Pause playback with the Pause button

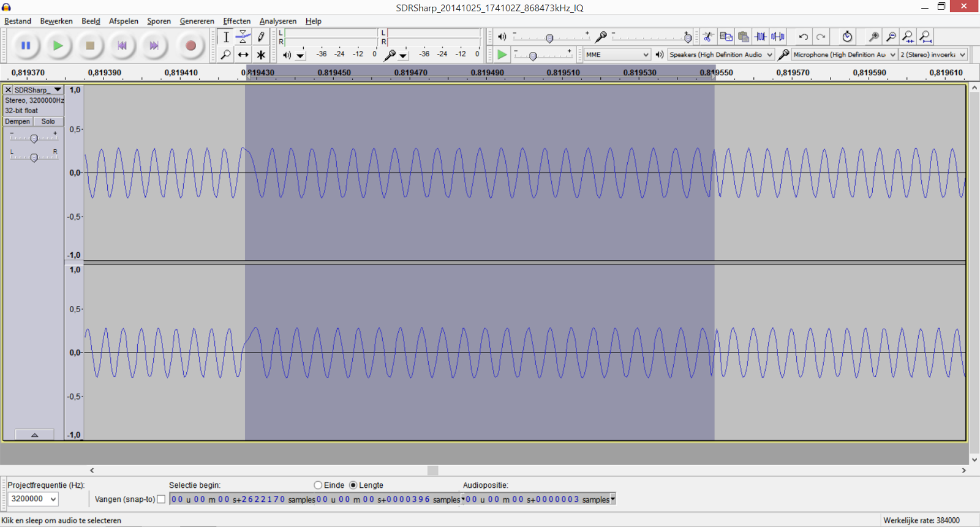pyautogui.click(x=26, y=45)
